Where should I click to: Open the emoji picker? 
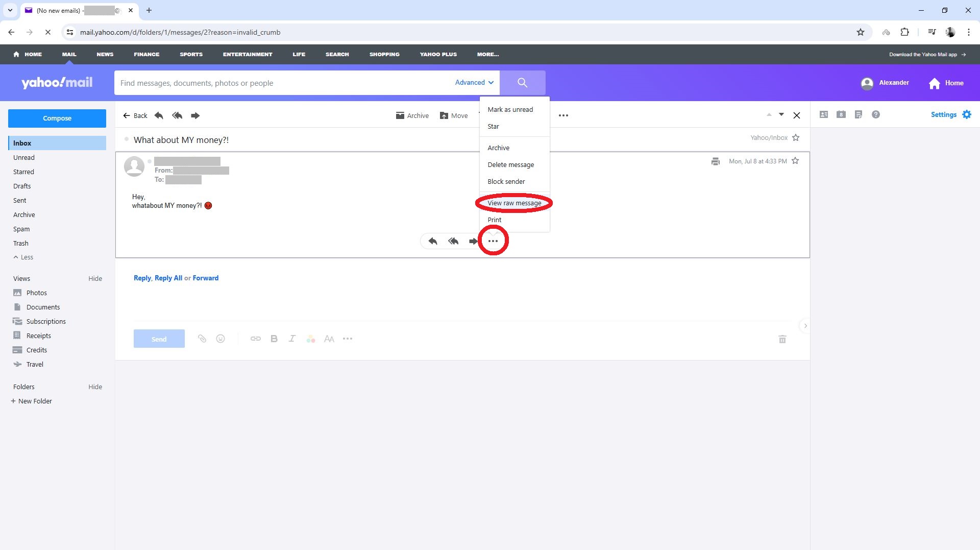click(x=220, y=339)
